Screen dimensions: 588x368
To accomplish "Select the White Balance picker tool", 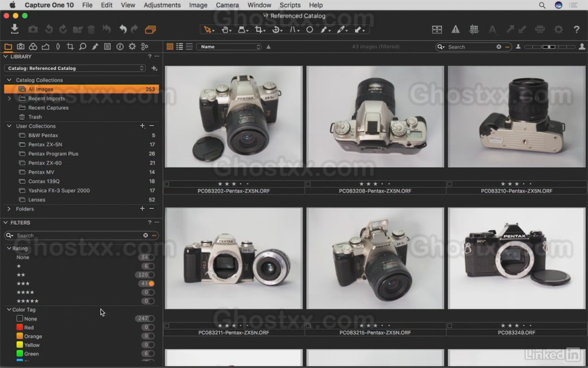I will click(341, 29).
